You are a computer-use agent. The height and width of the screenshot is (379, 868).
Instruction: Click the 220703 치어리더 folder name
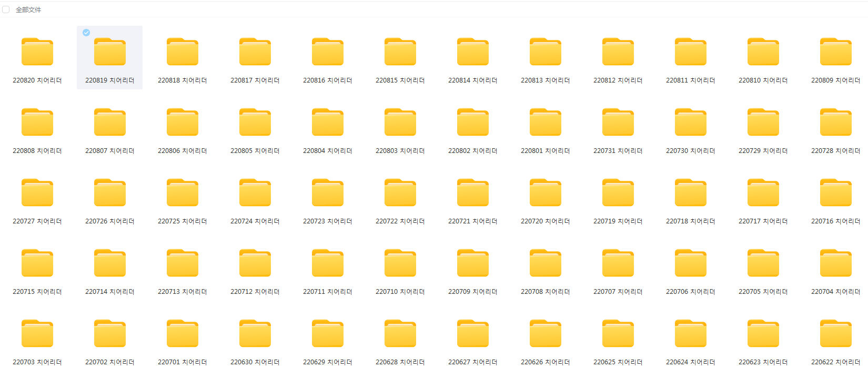37,362
